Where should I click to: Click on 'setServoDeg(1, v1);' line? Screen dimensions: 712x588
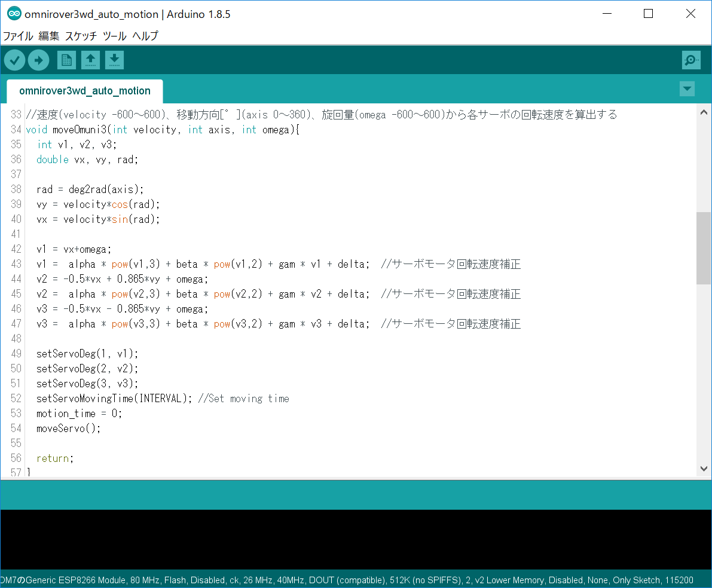(87, 354)
